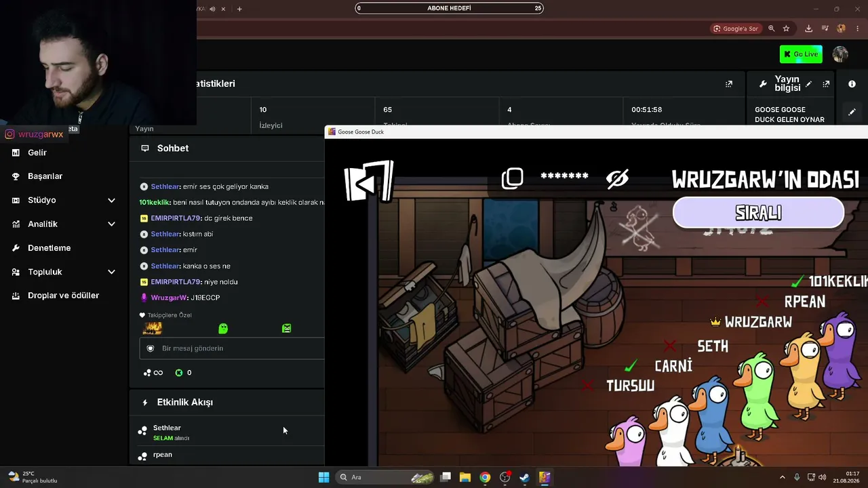Click Google'a Sor in the address bar
The width and height of the screenshot is (868, 488).
736,28
